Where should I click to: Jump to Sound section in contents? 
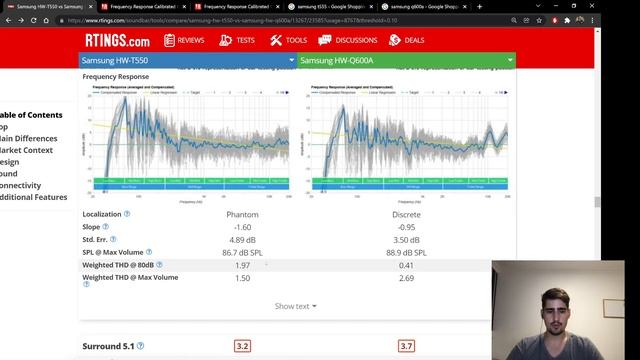(9, 173)
